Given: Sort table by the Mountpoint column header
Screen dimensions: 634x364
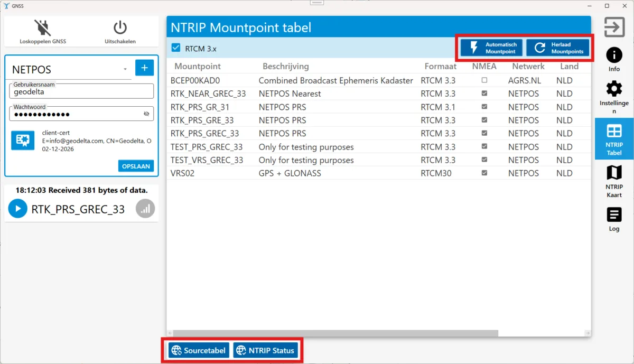Looking at the screenshot, I should pyautogui.click(x=198, y=66).
